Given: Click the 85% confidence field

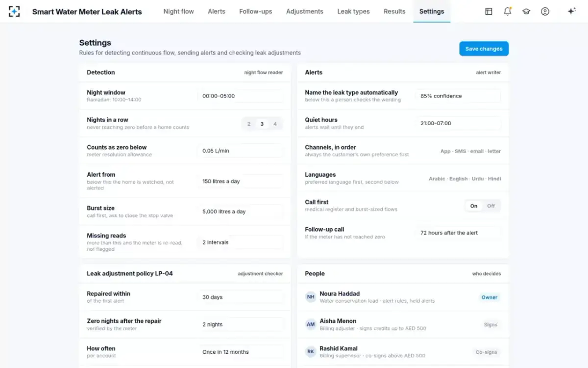Looking at the screenshot, I should (x=458, y=96).
